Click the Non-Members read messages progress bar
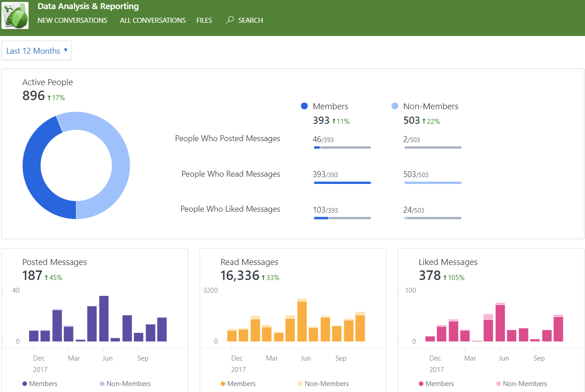 coord(433,183)
